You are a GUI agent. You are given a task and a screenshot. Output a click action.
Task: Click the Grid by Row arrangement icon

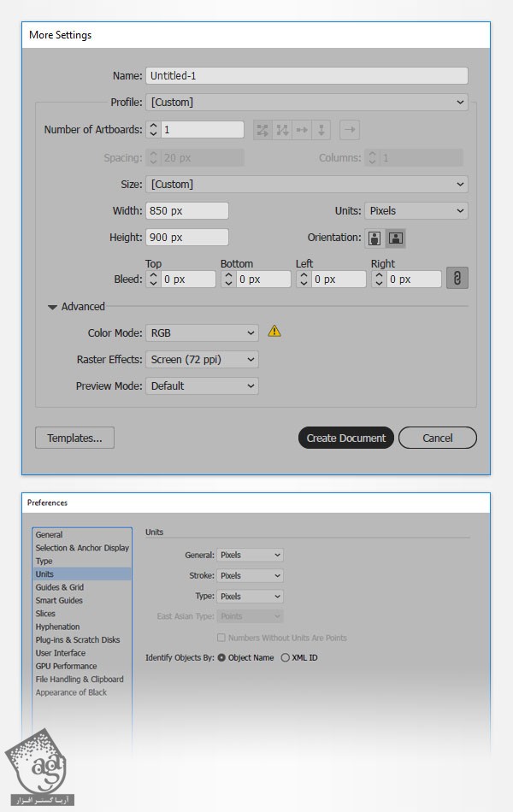pos(262,130)
